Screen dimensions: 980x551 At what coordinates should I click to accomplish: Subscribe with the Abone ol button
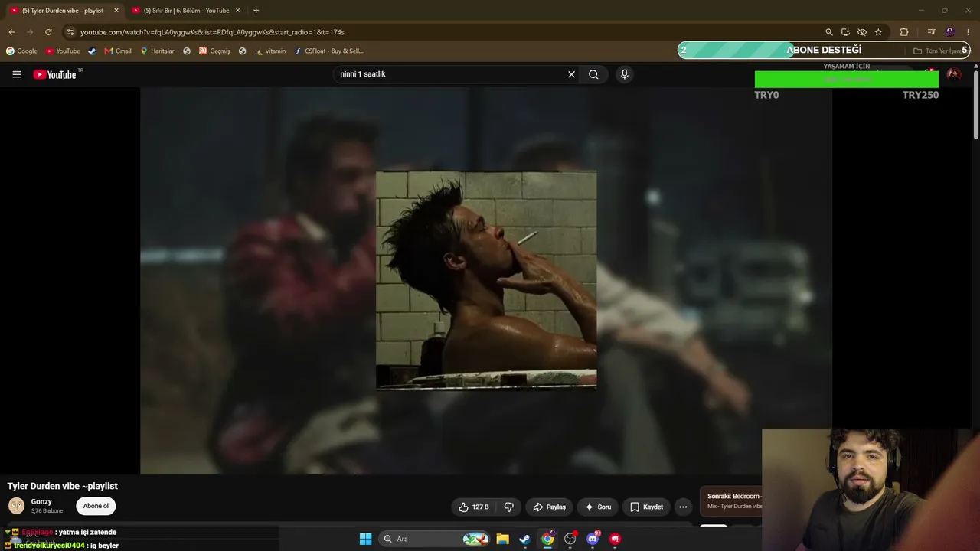[x=96, y=506]
